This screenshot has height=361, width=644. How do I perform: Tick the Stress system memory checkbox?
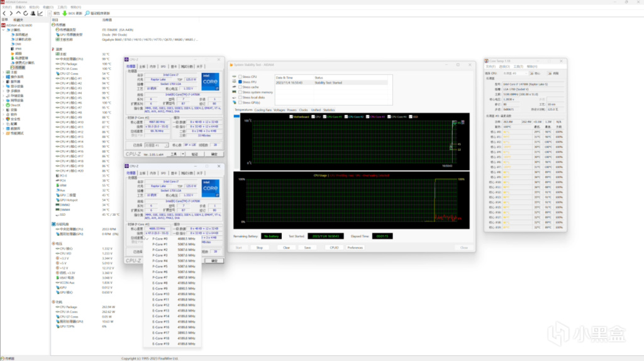[240, 92]
